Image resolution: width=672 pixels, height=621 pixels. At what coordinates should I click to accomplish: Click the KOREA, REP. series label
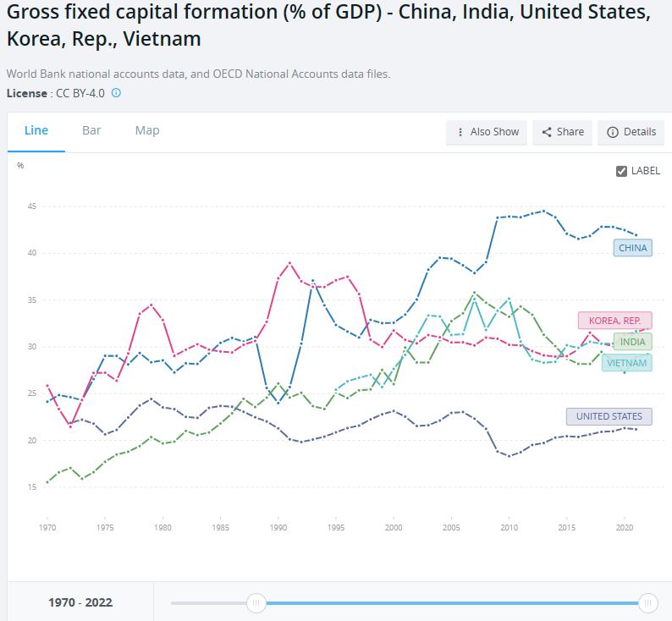(615, 321)
